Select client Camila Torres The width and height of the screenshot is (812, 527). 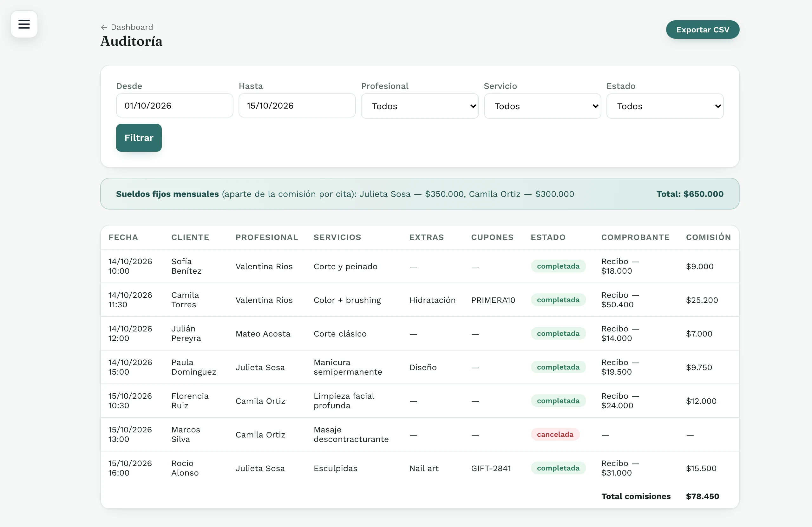pos(185,299)
